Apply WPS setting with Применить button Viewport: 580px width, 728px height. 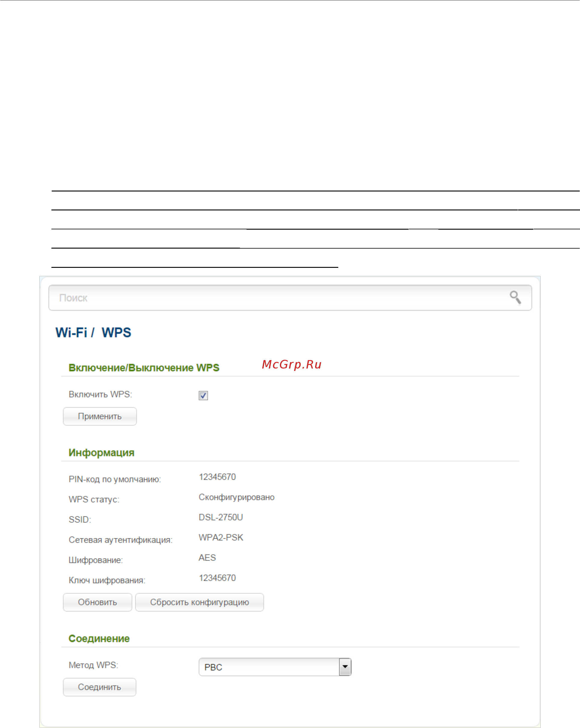click(100, 416)
